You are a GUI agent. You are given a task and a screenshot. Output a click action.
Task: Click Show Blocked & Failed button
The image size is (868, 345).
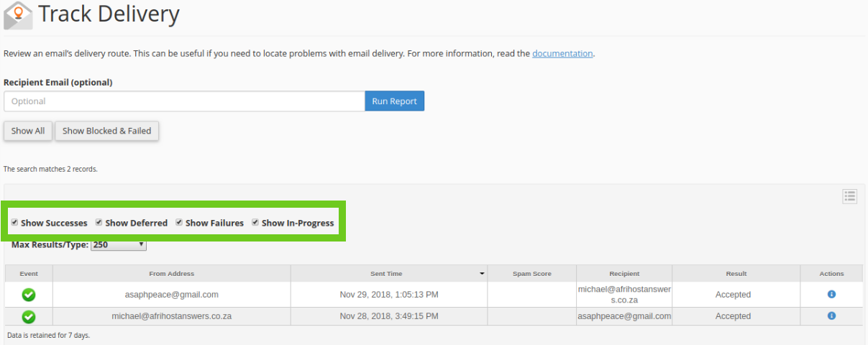coord(106,131)
